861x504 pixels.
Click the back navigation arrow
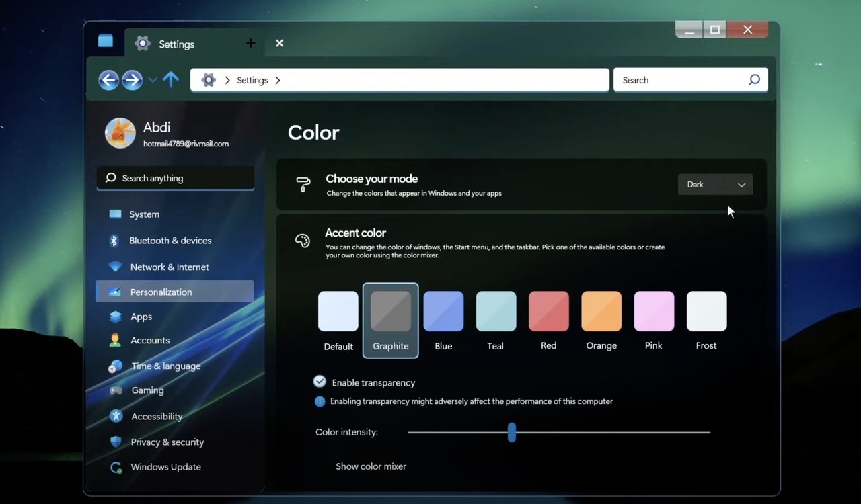click(108, 80)
